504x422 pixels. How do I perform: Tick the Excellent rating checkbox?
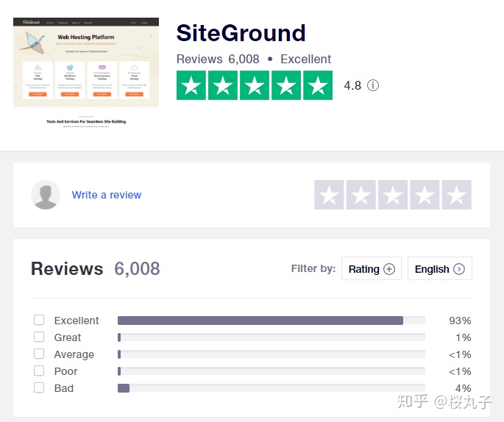[39, 320]
